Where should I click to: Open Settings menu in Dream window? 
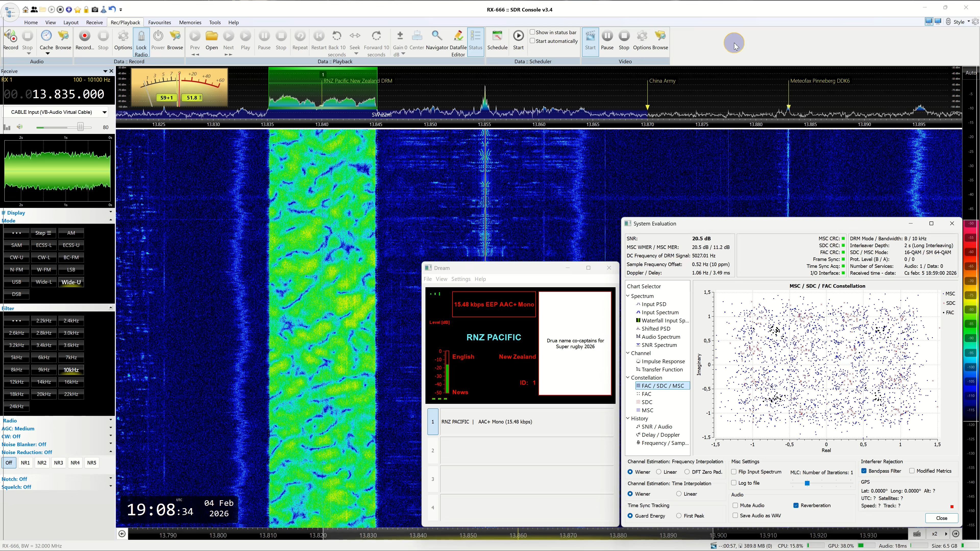click(461, 279)
